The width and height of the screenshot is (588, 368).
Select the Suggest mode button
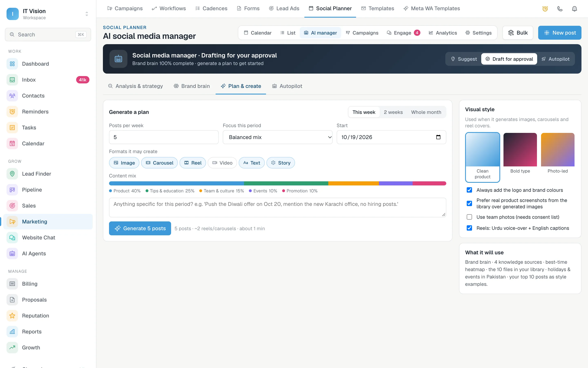[464, 59]
